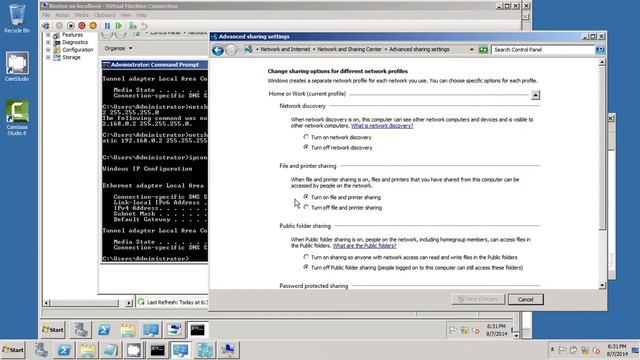This screenshot has width=640, height=360.
Task: Click the Save changes button
Action: (x=478, y=299)
